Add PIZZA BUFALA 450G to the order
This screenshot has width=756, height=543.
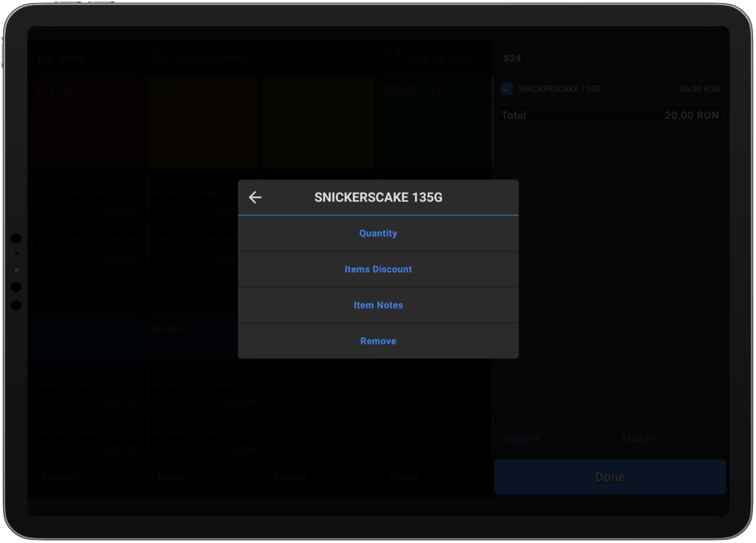coord(88,195)
